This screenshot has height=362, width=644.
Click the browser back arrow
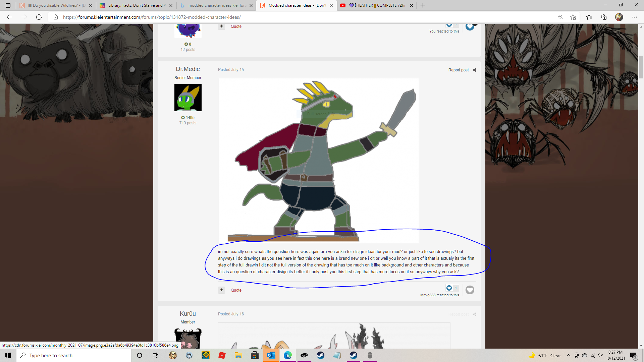pos(9,17)
